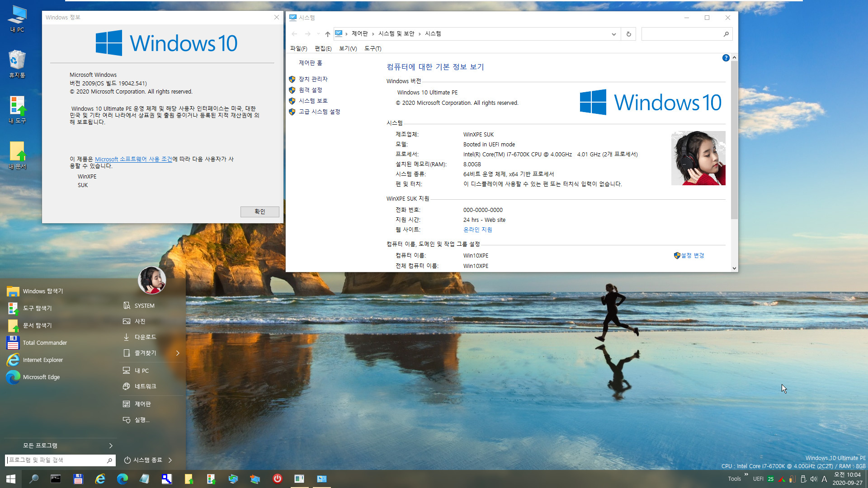Open the 편집(E) menu

(x=323, y=49)
